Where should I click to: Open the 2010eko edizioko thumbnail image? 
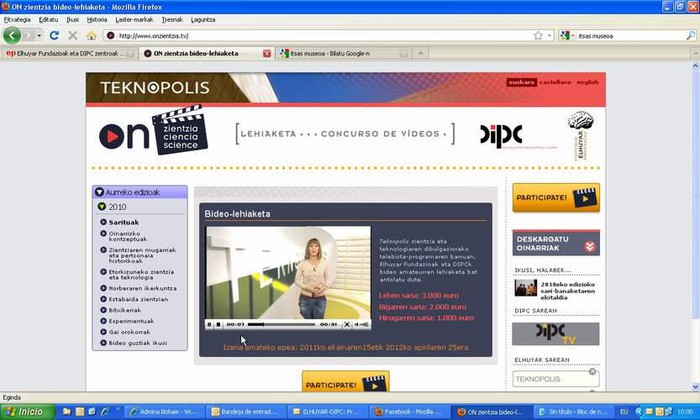525,288
